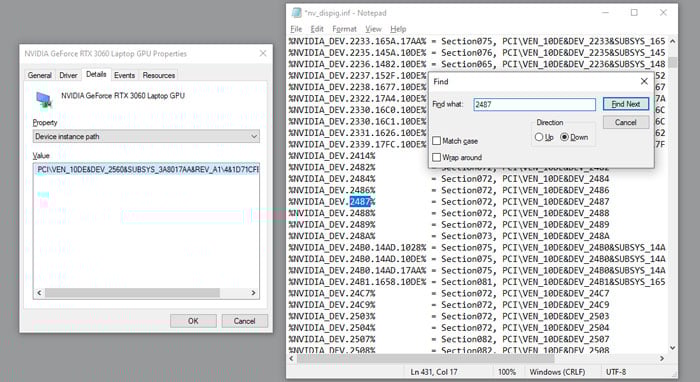Click the Find what input field
700x382 pixels.
point(534,104)
